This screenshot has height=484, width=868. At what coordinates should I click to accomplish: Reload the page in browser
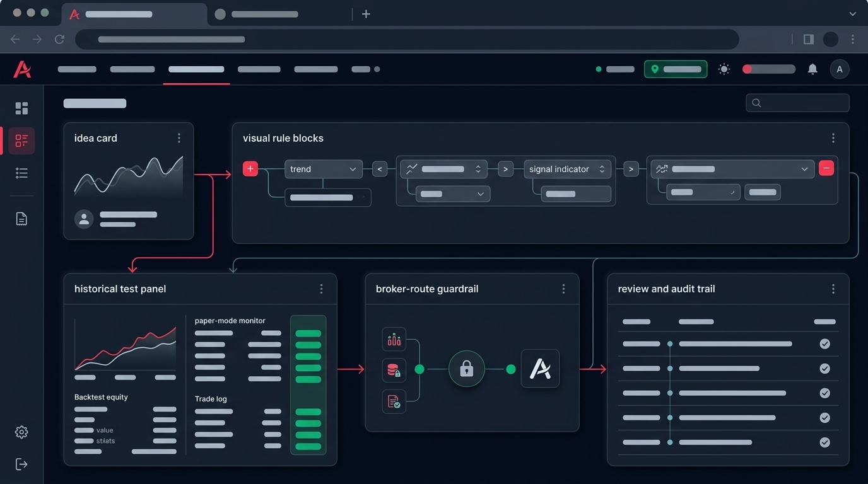[x=59, y=39]
